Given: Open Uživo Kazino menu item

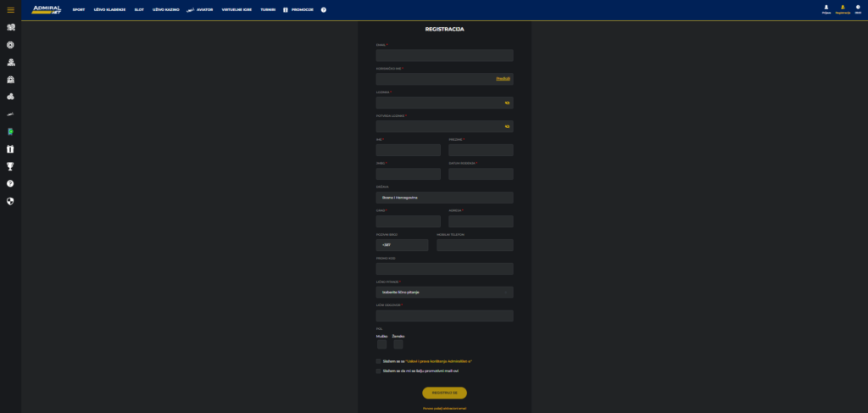Looking at the screenshot, I should (166, 10).
